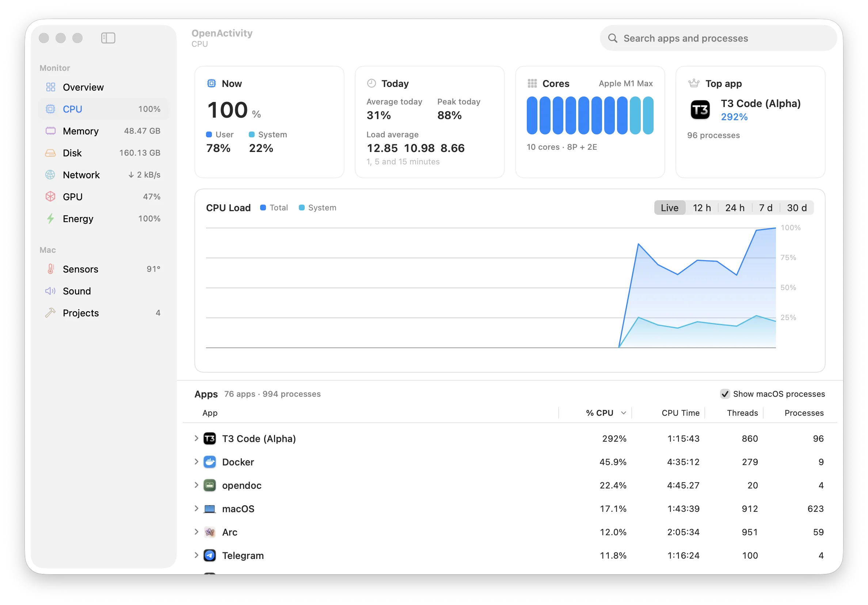This screenshot has width=868, height=605.
Task: Click the Network globe icon
Action: pos(50,175)
